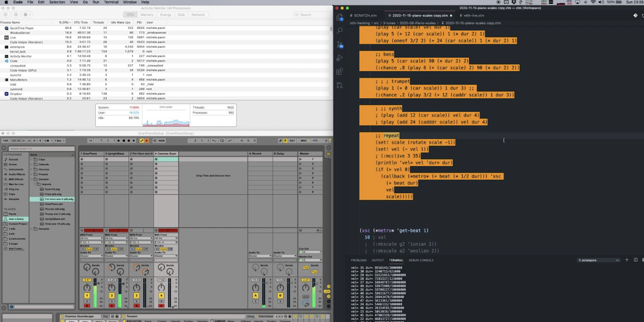The width and height of the screenshot is (644, 322).
Task: Click the TAP tempo button in Ableton
Action: click(6, 140)
